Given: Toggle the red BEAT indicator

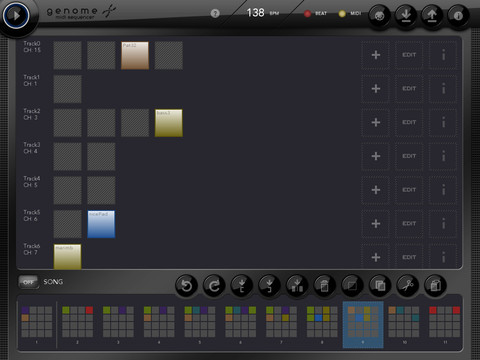Looking at the screenshot, I should [307, 14].
